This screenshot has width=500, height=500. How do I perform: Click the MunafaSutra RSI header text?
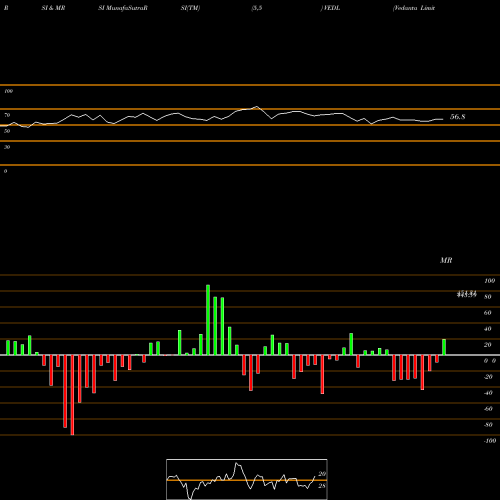tap(123, 8)
